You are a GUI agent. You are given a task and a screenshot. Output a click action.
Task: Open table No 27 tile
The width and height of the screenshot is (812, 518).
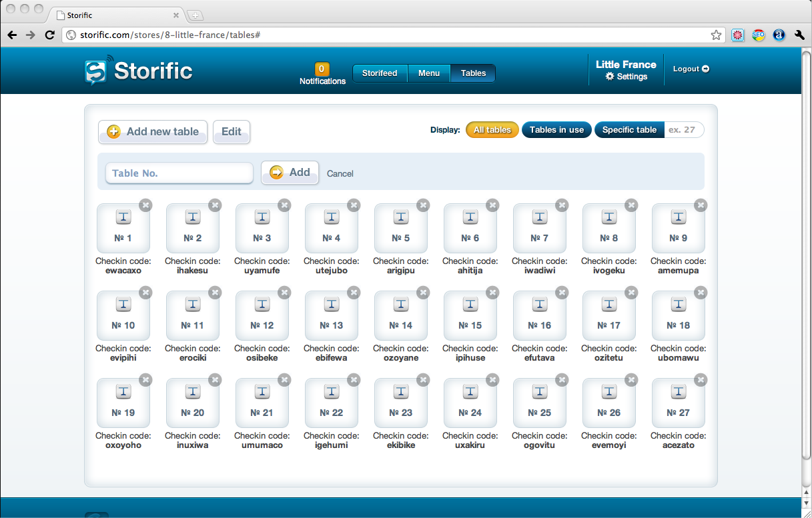(x=678, y=403)
